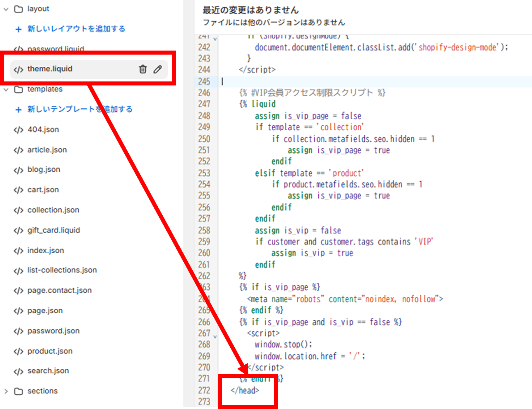
Task: Click the plus icon beside 新しいレイアウトを追加する
Action: (19, 29)
